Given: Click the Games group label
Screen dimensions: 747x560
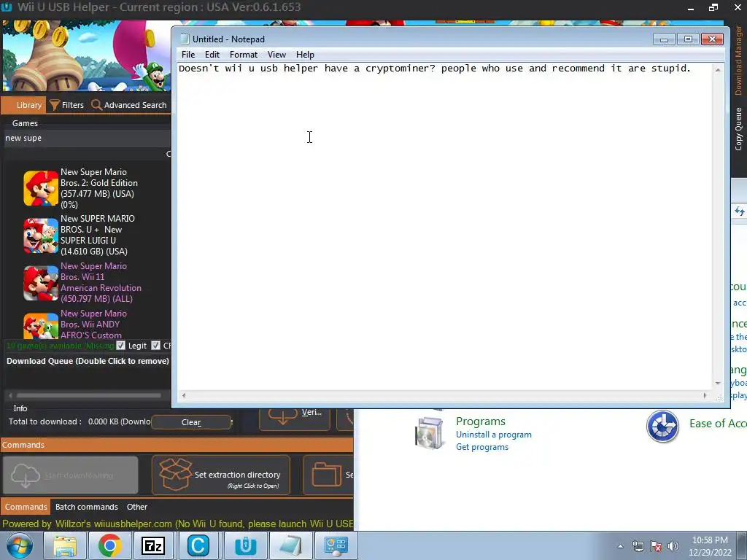Looking at the screenshot, I should click(25, 123).
